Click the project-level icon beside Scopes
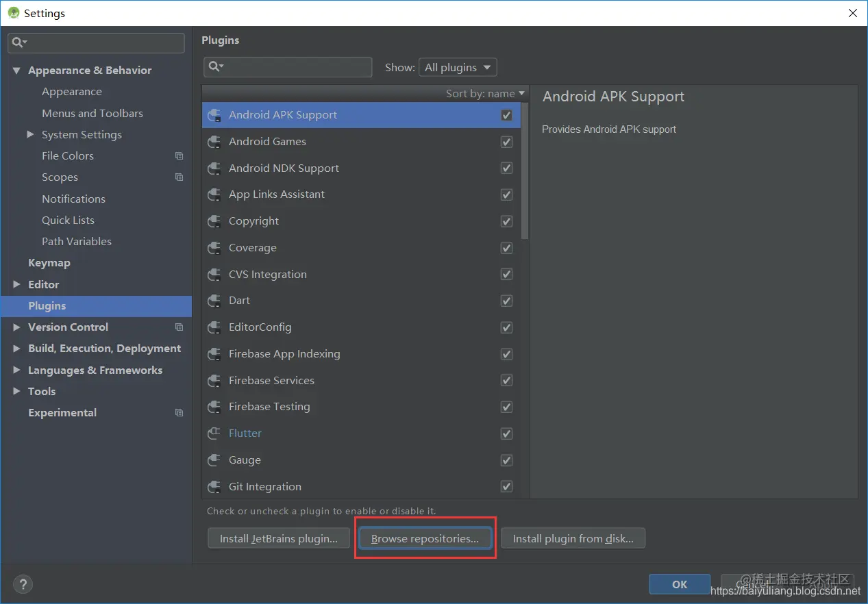 [x=179, y=177]
